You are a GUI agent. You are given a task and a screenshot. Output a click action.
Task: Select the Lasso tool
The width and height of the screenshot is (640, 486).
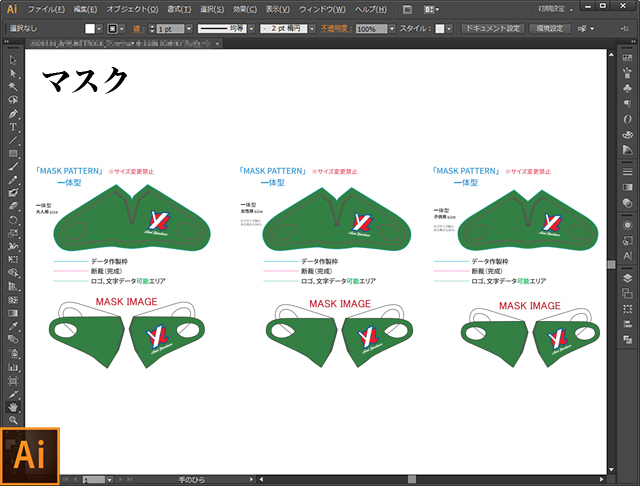tap(13, 100)
